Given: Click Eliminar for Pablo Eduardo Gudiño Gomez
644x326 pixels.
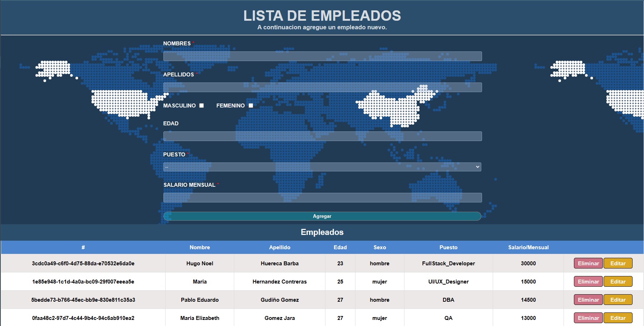Looking at the screenshot, I should point(588,300).
